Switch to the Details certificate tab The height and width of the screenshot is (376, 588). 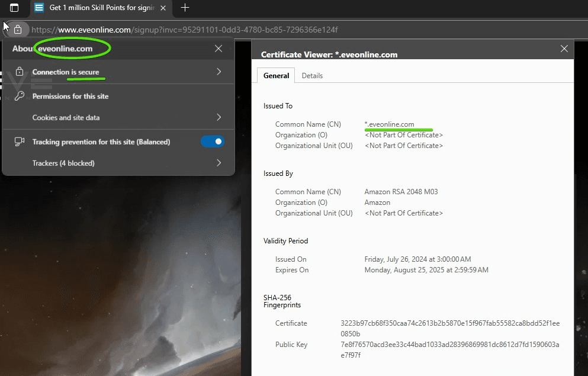pos(312,76)
